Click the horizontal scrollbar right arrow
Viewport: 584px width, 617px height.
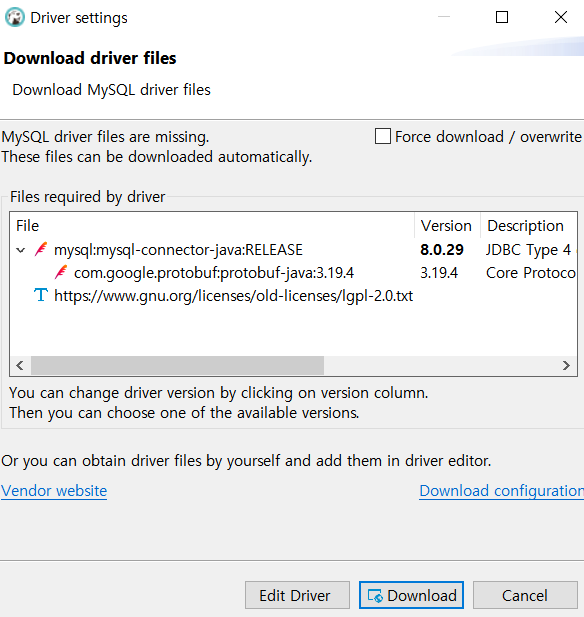(x=566, y=366)
